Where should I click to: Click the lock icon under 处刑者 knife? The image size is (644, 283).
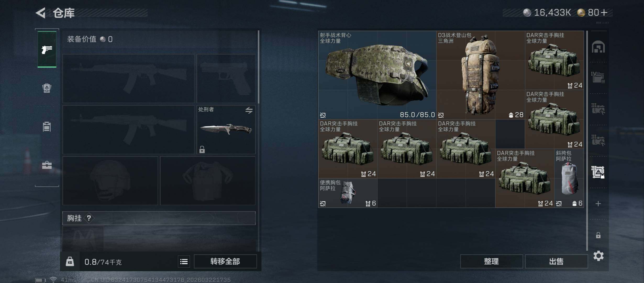coord(202,149)
